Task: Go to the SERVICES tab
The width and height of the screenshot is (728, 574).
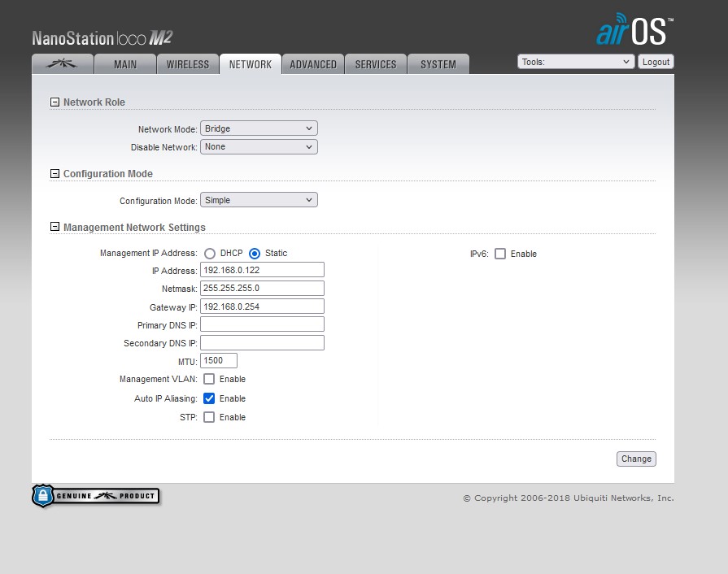Action: [376, 64]
